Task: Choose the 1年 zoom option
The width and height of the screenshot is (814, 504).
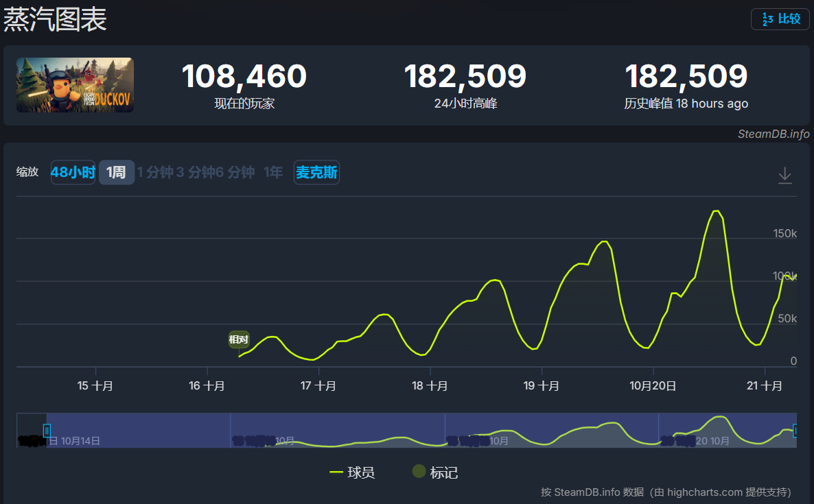Action: (273, 172)
